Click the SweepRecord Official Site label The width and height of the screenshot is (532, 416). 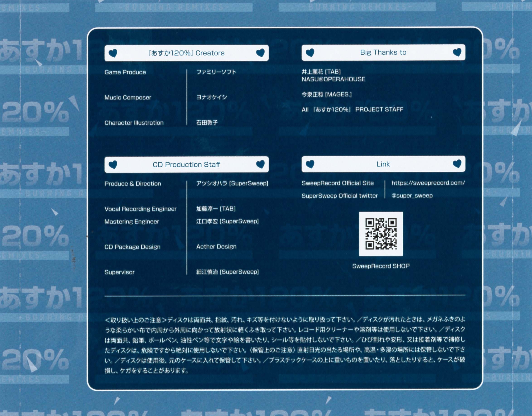pyautogui.click(x=338, y=183)
